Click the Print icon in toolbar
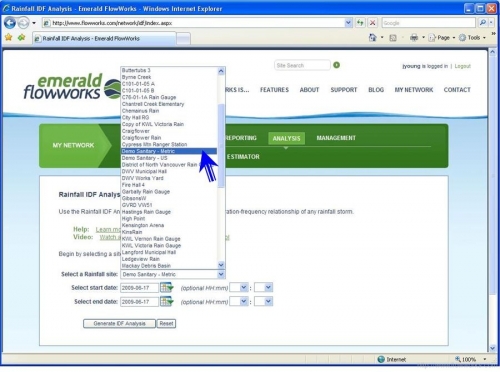 (x=414, y=37)
